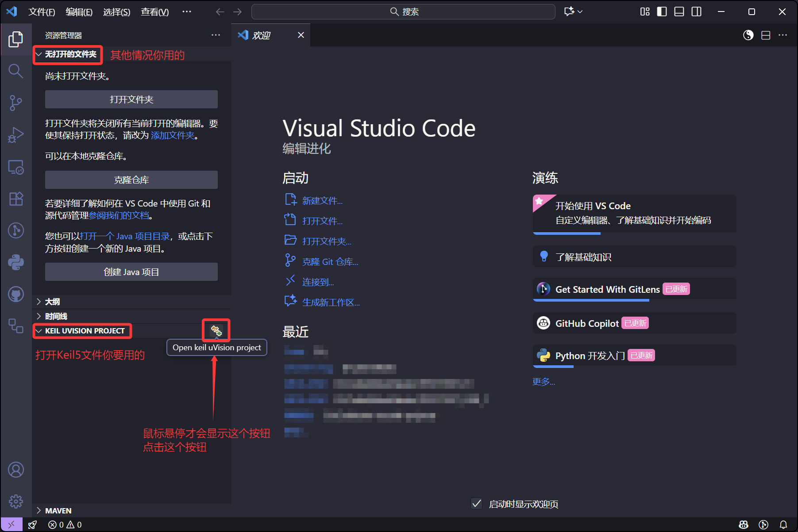The height and width of the screenshot is (532, 798).
Task: Open Remote Explorer in activity bar
Action: (x=16, y=167)
